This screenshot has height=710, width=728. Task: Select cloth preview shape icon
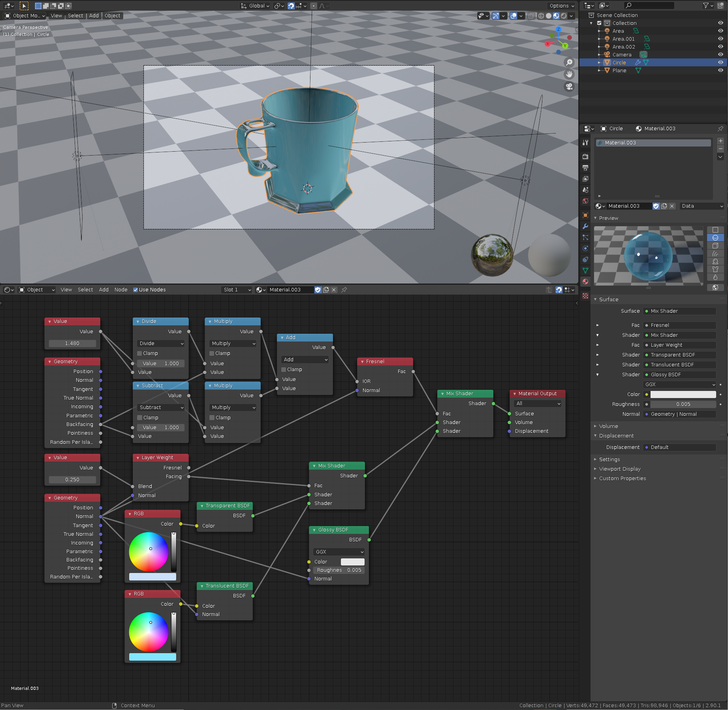(715, 269)
